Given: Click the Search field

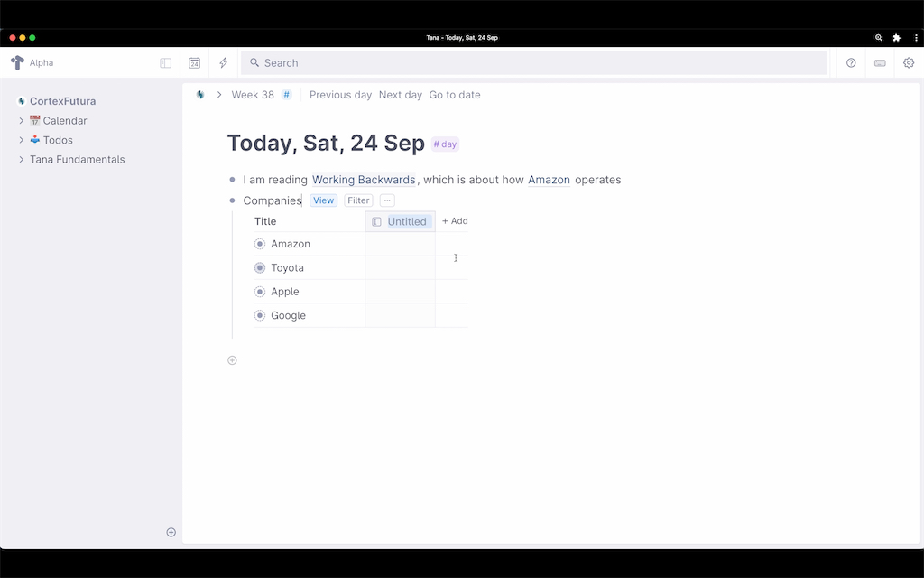Looking at the screenshot, I should click(533, 63).
